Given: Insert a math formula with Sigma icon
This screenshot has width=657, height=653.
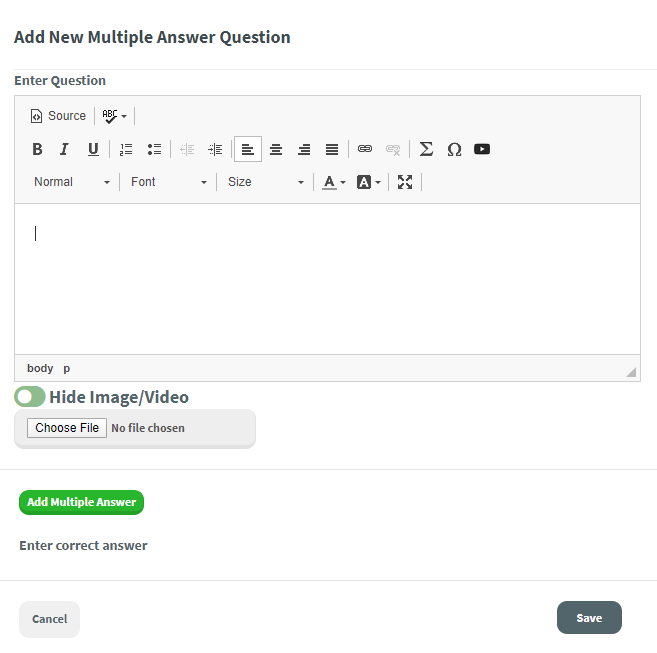Looking at the screenshot, I should 426,149.
